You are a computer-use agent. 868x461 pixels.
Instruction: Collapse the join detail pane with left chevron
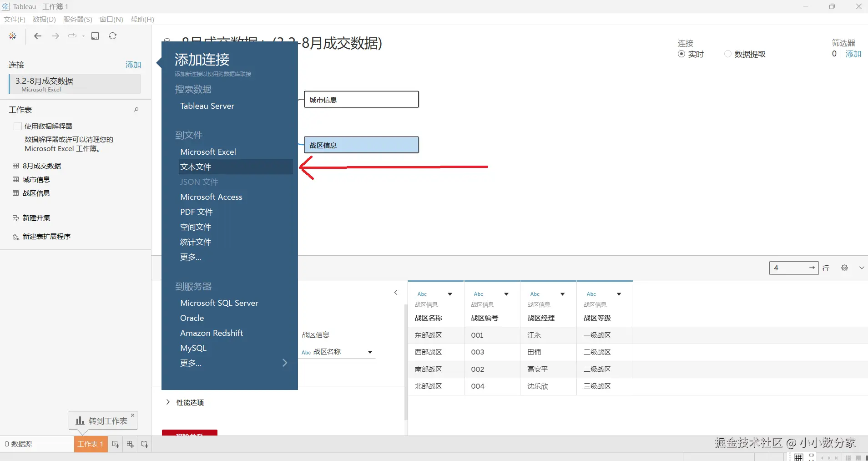pyautogui.click(x=396, y=293)
